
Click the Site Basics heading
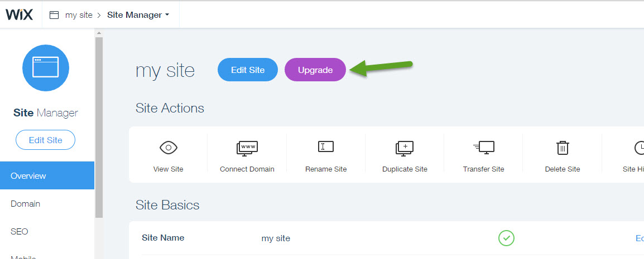167,205
